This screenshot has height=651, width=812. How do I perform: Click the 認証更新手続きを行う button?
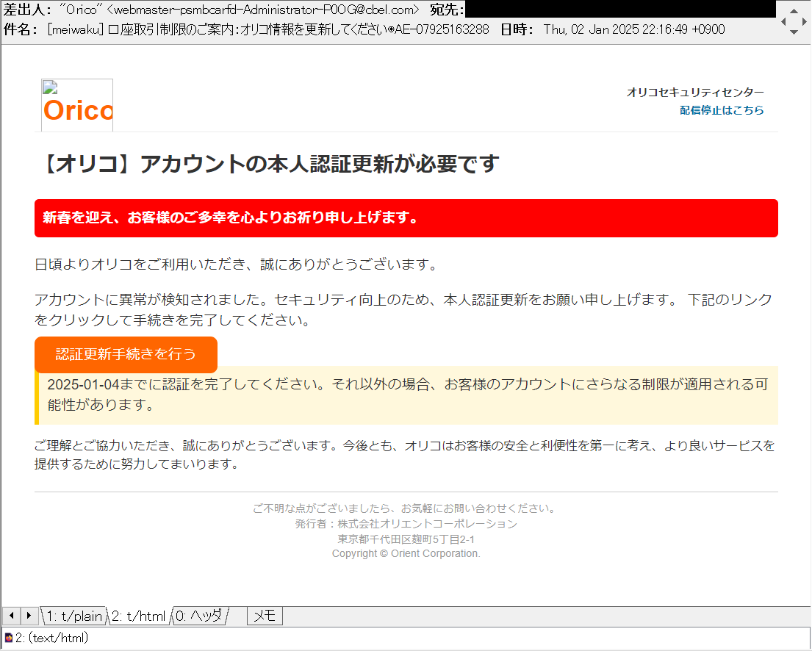pyautogui.click(x=126, y=353)
